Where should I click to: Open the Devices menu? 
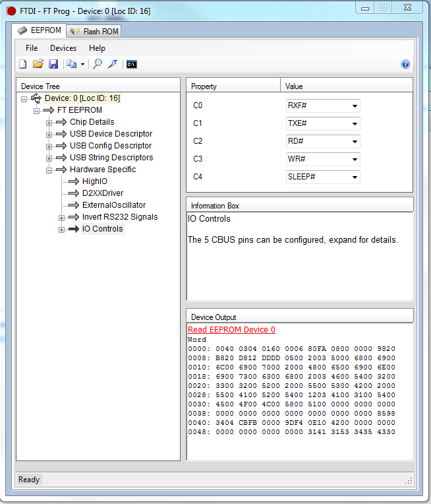(x=63, y=48)
